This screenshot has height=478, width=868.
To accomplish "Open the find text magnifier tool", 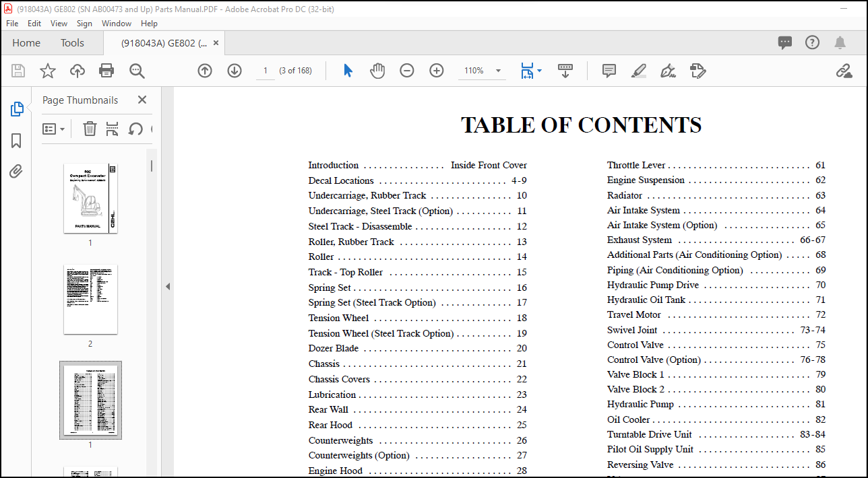I will point(137,71).
